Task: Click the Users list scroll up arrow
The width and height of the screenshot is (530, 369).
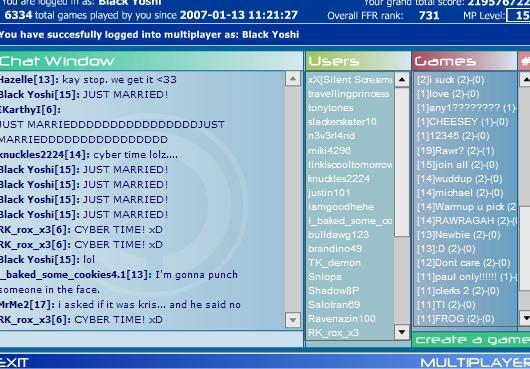Action: coord(402,80)
